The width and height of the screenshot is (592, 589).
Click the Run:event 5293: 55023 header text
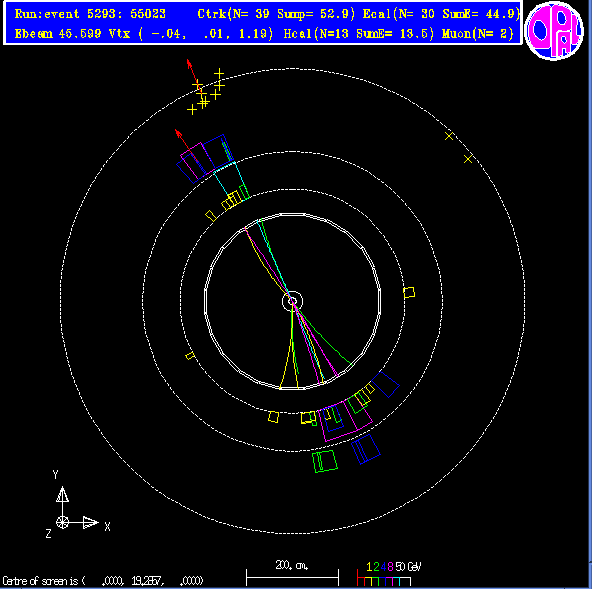click(x=90, y=14)
